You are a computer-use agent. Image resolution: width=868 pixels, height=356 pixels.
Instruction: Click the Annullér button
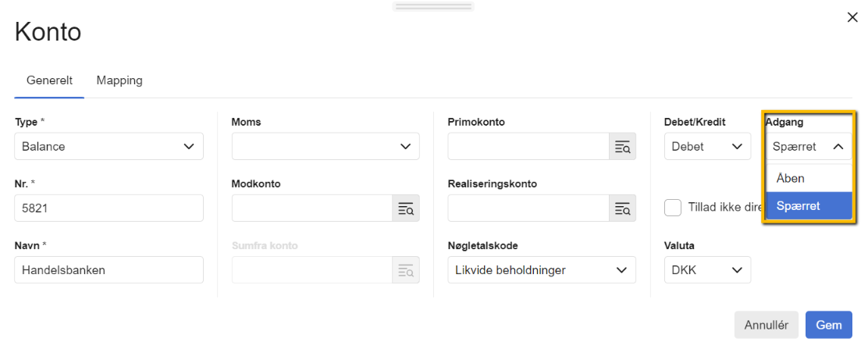pyautogui.click(x=766, y=325)
